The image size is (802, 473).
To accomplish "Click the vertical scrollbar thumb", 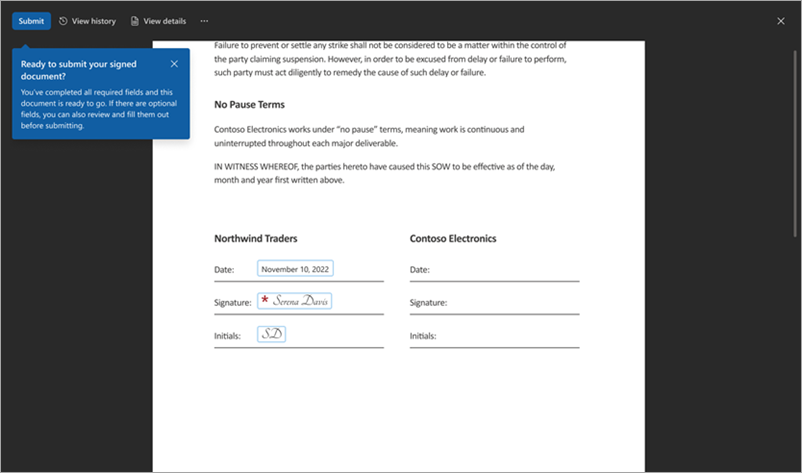I will pos(795,143).
